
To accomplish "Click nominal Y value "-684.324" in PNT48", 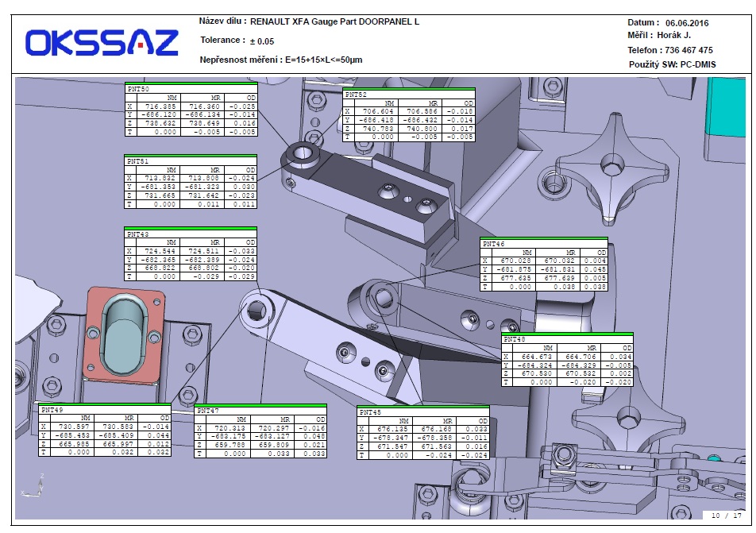I will point(534,365).
